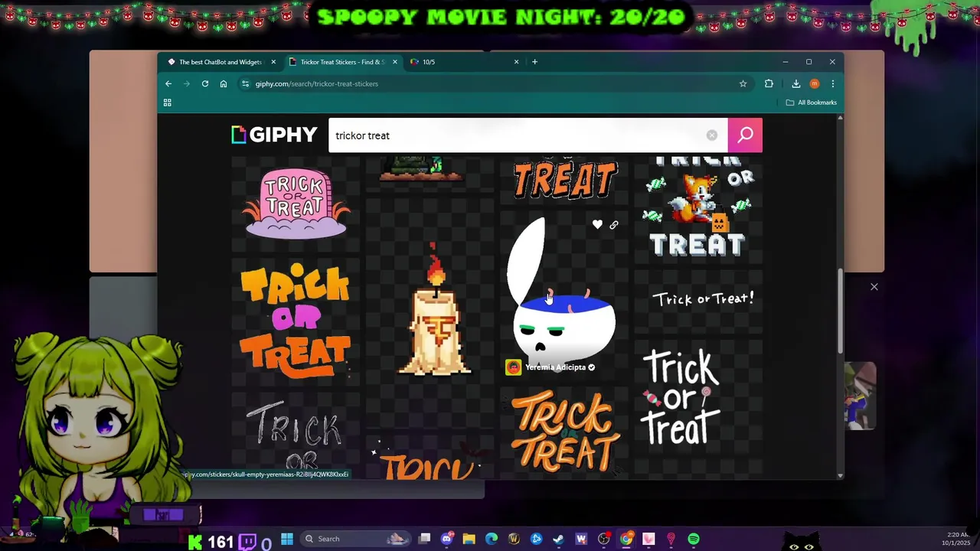Open the browser three-dot menu

pyautogui.click(x=832, y=83)
